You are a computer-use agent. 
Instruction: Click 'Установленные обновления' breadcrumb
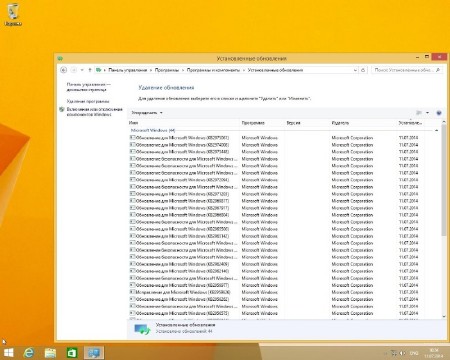(x=275, y=70)
